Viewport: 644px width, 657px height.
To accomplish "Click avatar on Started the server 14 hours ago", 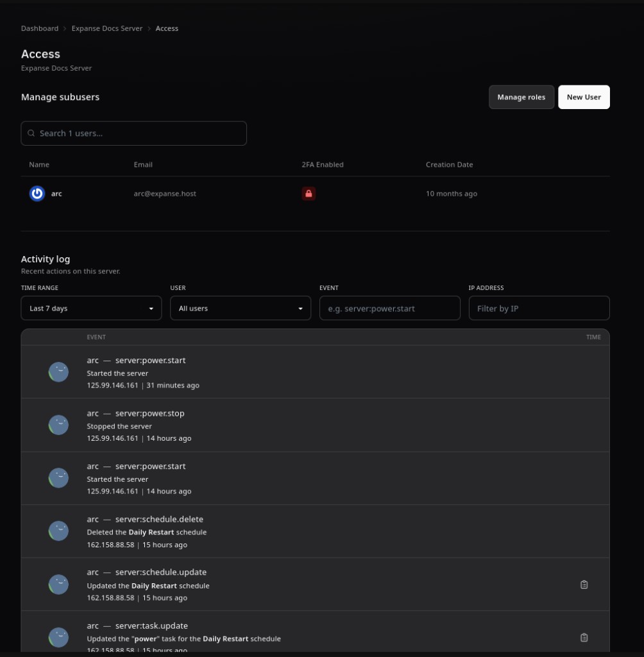I will click(58, 478).
